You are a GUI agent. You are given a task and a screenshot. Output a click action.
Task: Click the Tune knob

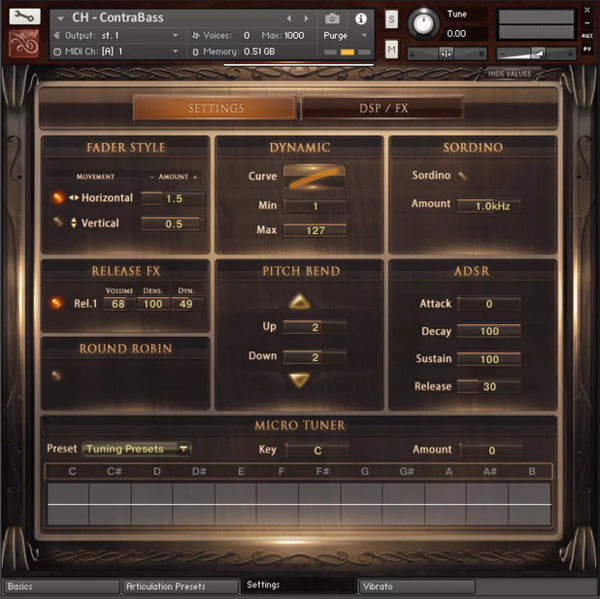[424, 23]
